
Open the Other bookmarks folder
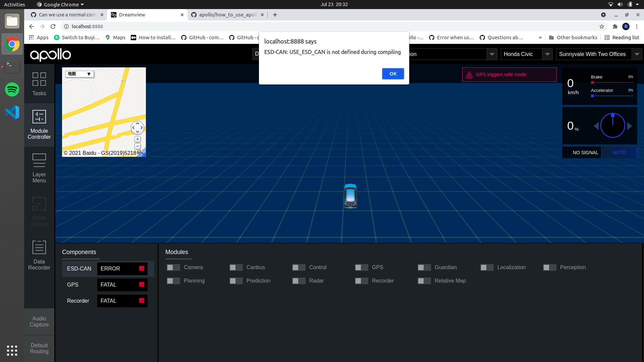click(573, 38)
